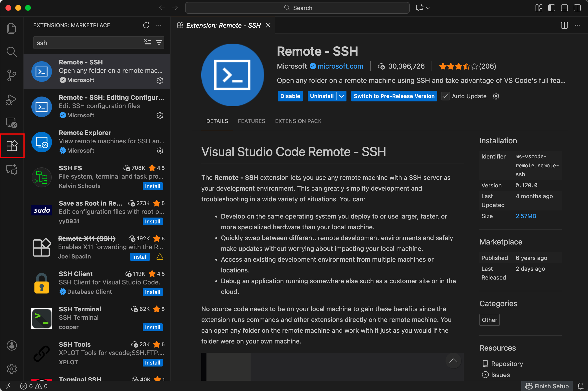The width and height of the screenshot is (588, 391).
Task: Open Source Control view icon
Action: click(12, 75)
